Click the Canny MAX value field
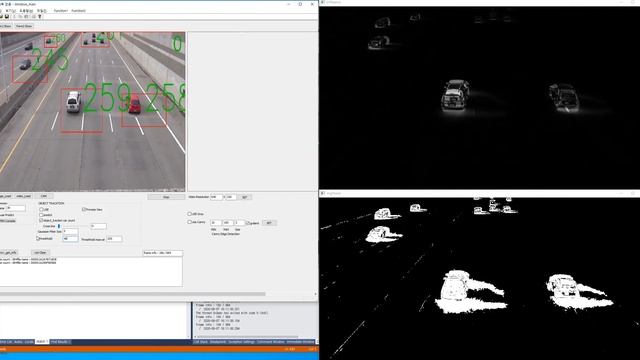 click(228, 223)
